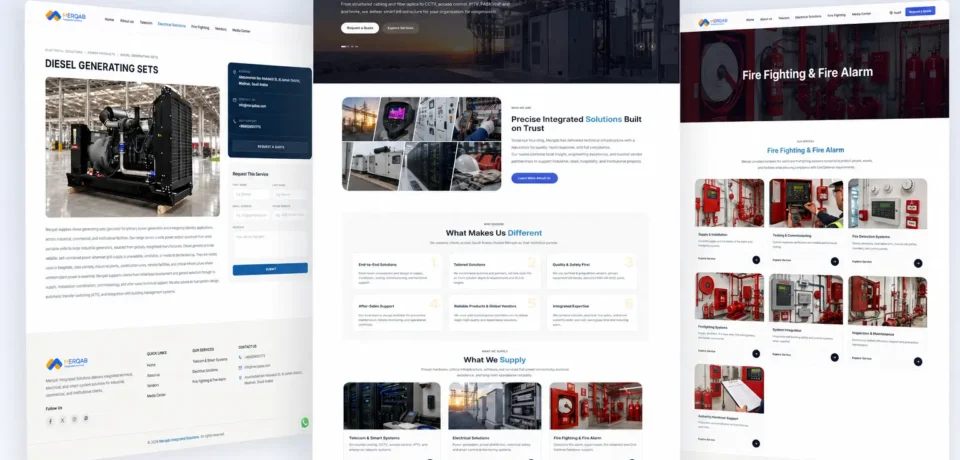
Task: Open Telecom & Smart Systems supply card image
Action: 392,405
